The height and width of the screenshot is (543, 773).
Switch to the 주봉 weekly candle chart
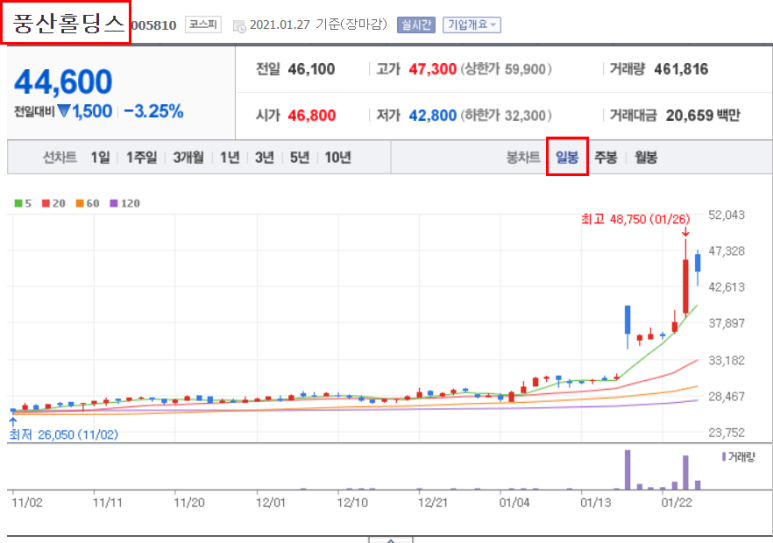pos(606,158)
